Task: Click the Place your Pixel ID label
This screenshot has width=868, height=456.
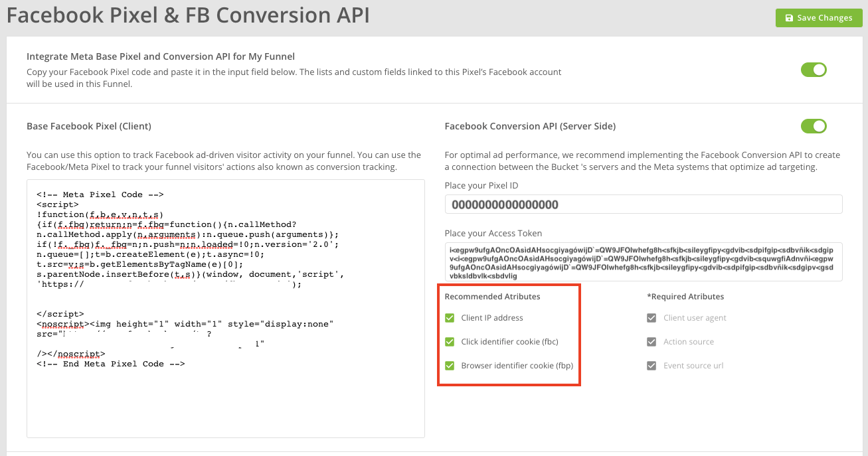Action: pos(481,186)
